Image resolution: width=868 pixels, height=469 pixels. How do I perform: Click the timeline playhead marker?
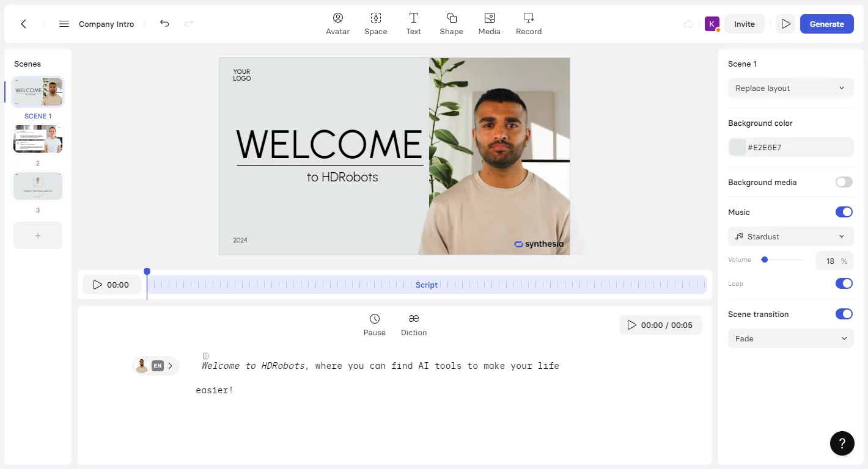point(147,272)
